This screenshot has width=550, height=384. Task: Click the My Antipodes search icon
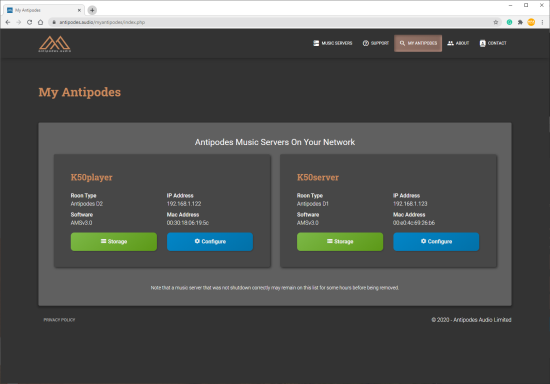(x=402, y=43)
